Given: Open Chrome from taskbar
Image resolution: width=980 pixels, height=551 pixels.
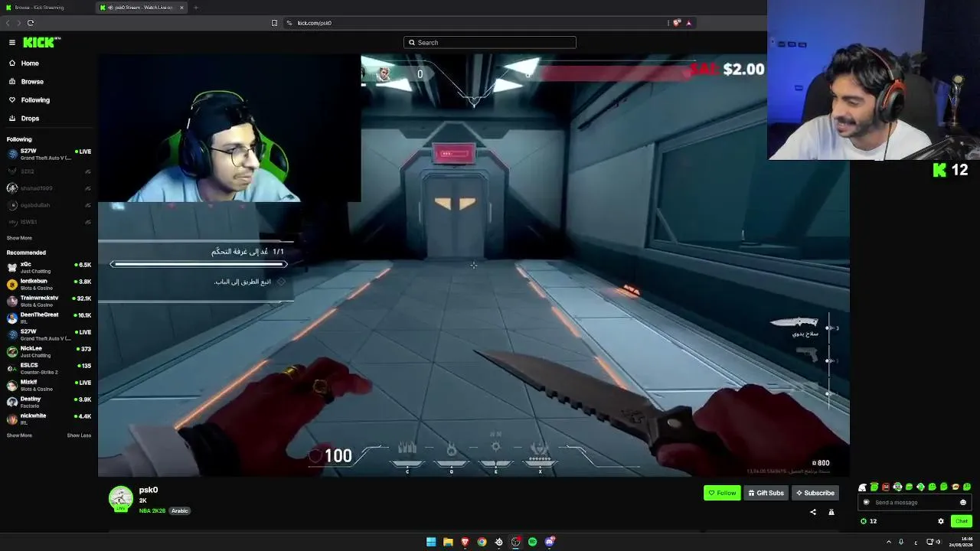Looking at the screenshot, I should (x=482, y=542).
